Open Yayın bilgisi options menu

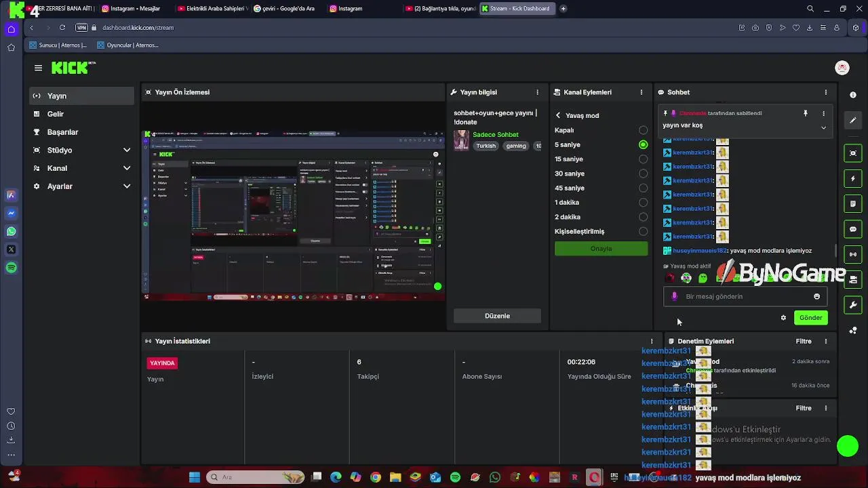(538, 92)
